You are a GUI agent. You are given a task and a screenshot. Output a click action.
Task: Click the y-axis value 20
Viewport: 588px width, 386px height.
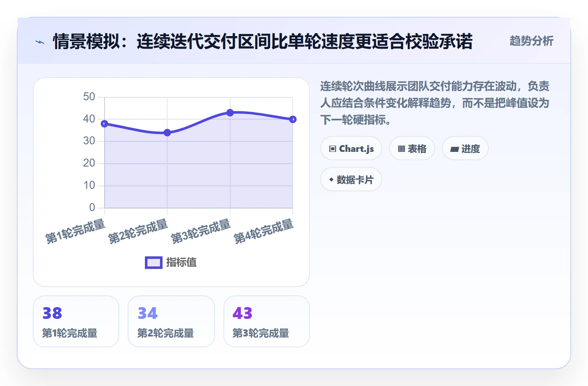click(89, 163)
